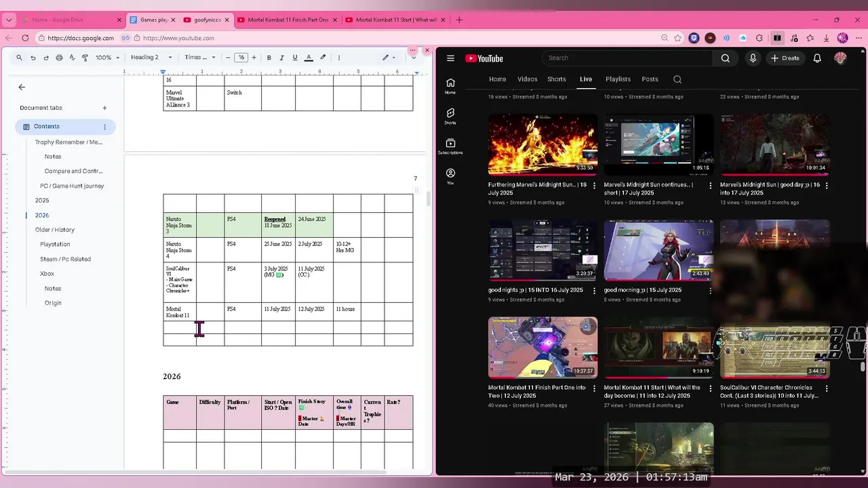The width and height of the screenshot is (868, 488).
Task: Click the spelling and grammar check icon
Action: click(x=72, y=58)
